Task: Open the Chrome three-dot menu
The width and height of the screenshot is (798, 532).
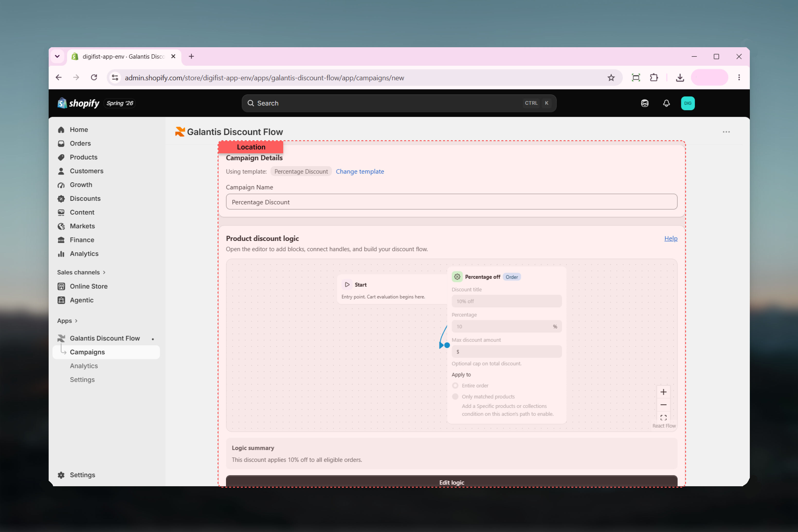Action: pyautogui.click(x=739, y=78)
